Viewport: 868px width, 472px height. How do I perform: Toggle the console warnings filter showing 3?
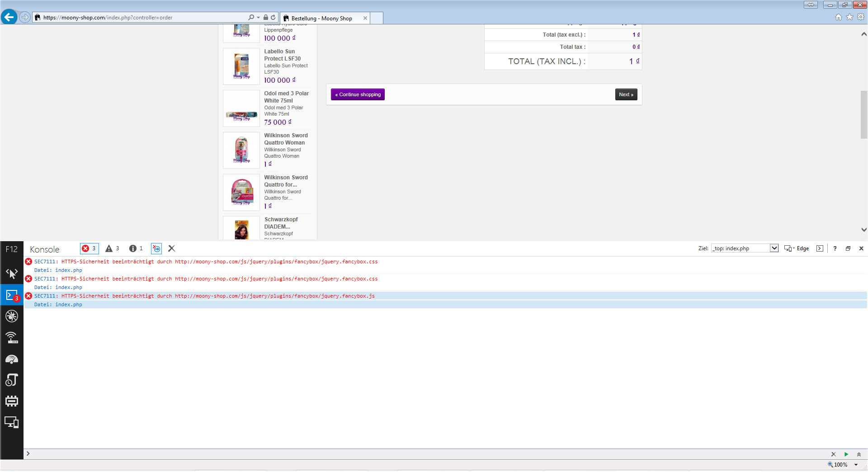[x=113, y=248]
